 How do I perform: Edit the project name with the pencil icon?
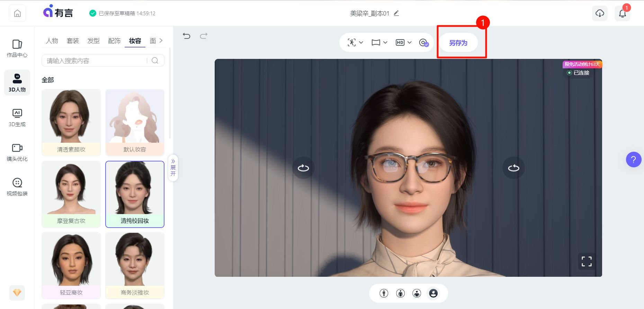[396, 14]
